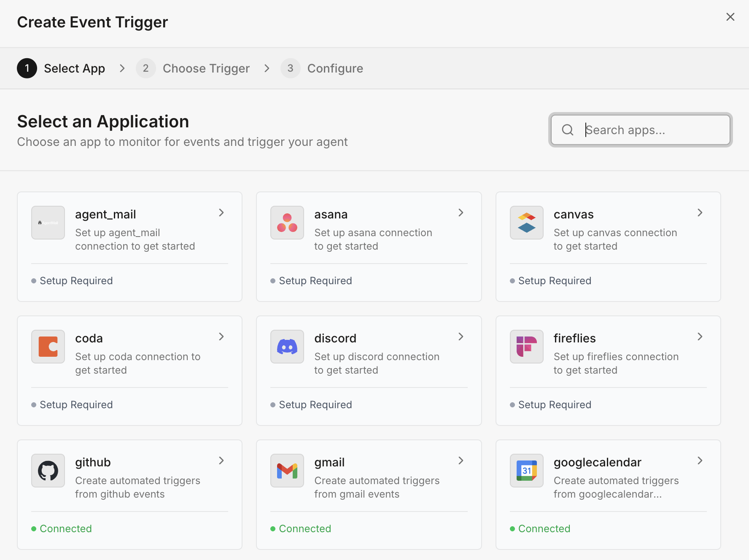Click 'Set up asana connection to get started'
The width and height of the screenshot is (749, 560).
pyautogui.click(x=373, y=240)
